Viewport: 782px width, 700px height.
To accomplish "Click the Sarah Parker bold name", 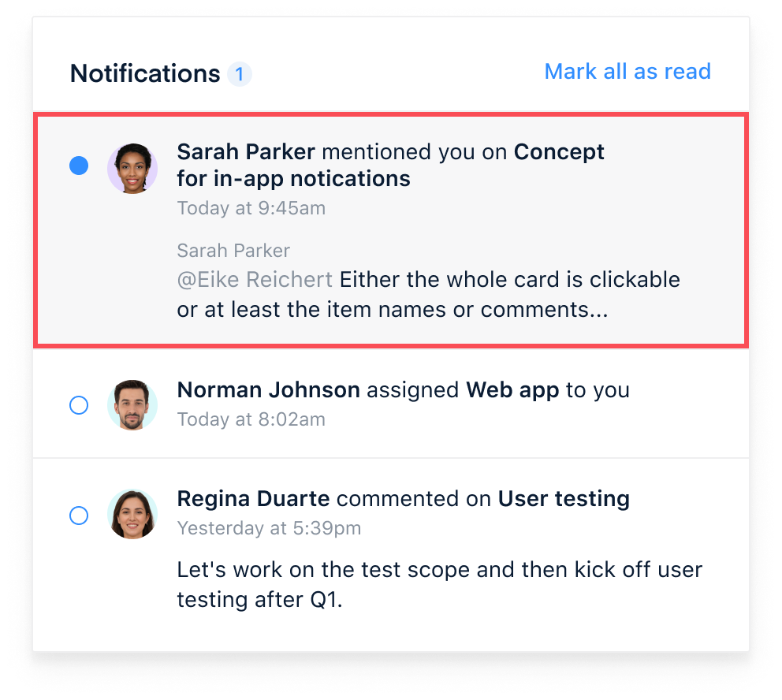I will coord(246,151).
